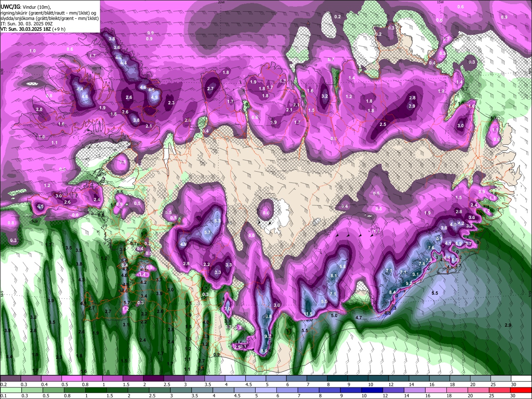This screenshot has width=532, height=399.
Task: Click the 11.5 precipitation value on the map
Action: pos(308,314)
